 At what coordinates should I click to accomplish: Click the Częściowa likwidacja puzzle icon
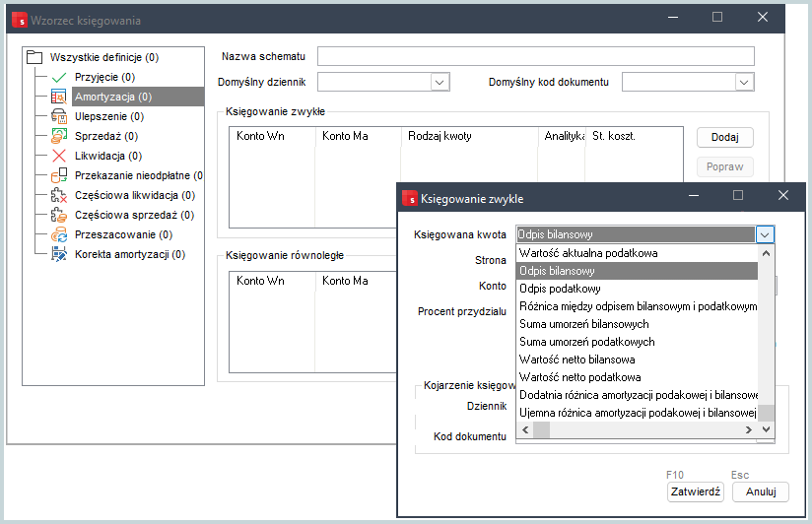59,195
